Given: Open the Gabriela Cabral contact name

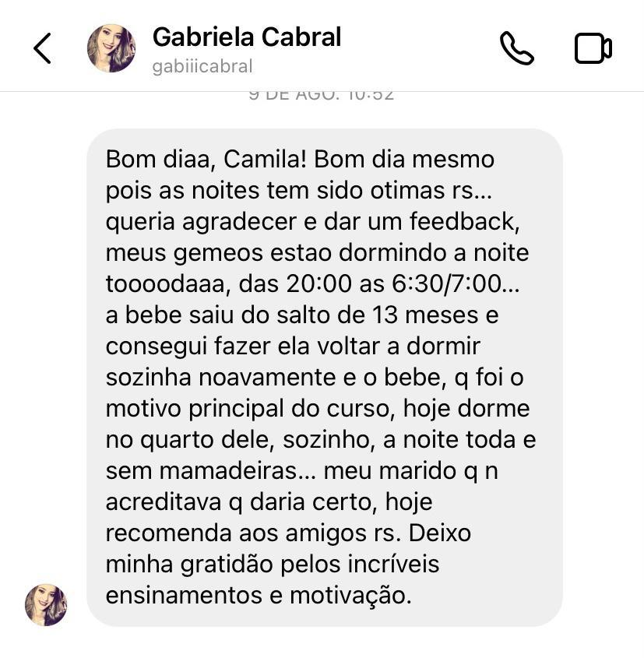Looking at the screenshot, I should tap(247, 37).
